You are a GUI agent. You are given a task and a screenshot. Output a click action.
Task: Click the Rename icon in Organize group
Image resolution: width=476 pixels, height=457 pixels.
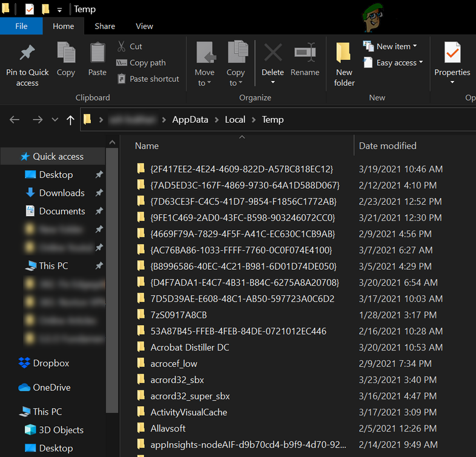pyautogui.click(x=305, y=53)
